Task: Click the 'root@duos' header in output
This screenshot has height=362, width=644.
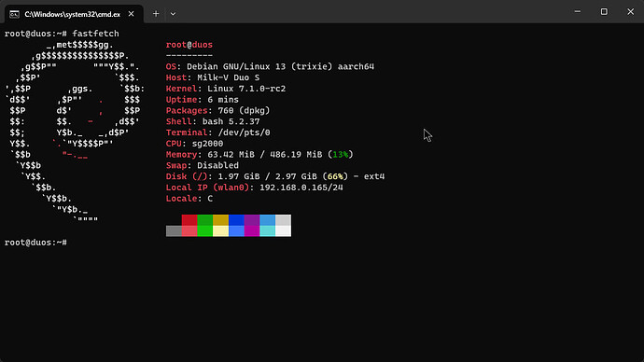Action: (x=189, y=45)
